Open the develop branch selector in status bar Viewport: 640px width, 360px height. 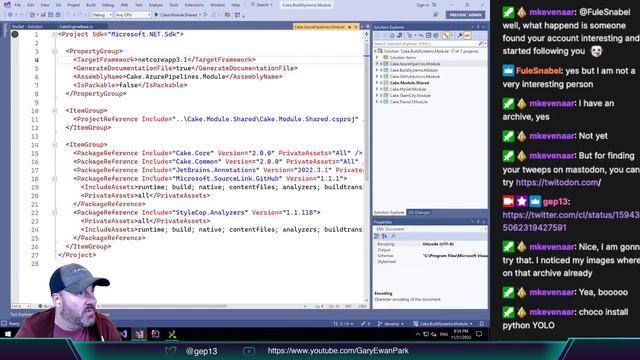391,324
